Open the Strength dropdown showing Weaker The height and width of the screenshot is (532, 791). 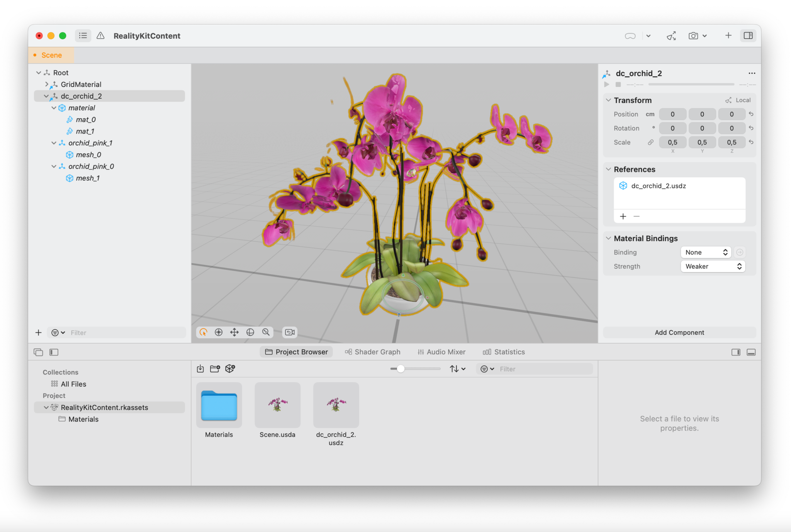click(x=713, y=266)
